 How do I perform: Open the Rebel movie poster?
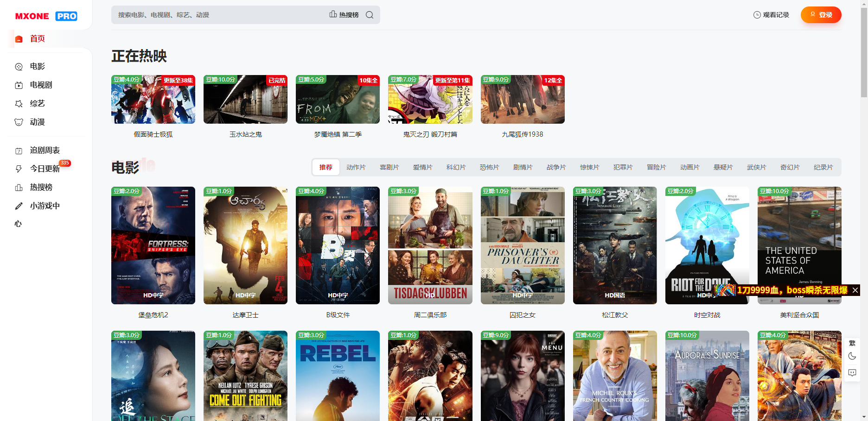(x=338, y=376)
